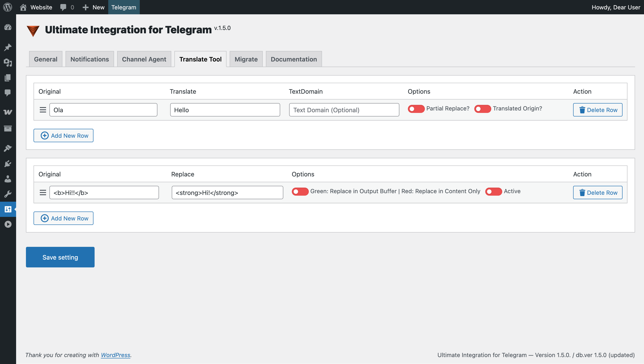Image resolution: width=644 pixels, height=364 pixels.
Task: Open the WordPress footer link
Action: pyautogui.click(x=116, y=355)
